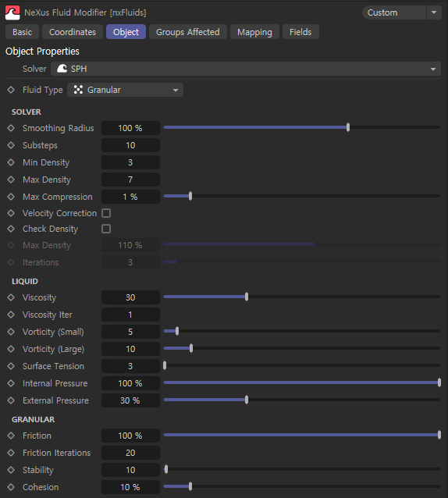Click the Cohesion value field
Image resolution: width=448 pixels, height=498 pixels.
[x=130, y=487]
